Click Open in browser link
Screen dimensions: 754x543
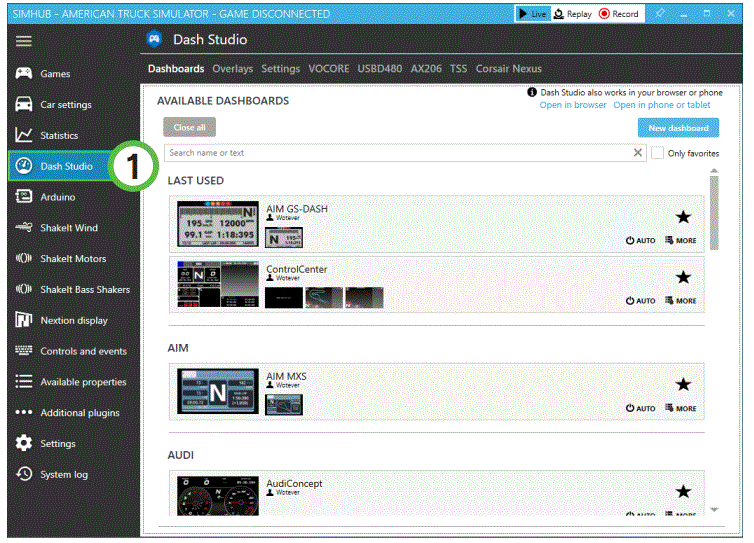(x=572, y=105)
